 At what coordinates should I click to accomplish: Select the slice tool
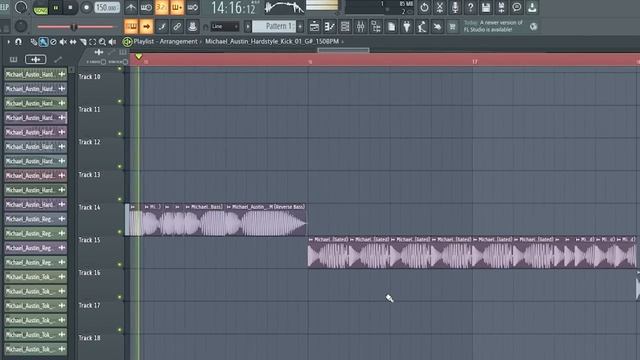[x=83, y=42]
